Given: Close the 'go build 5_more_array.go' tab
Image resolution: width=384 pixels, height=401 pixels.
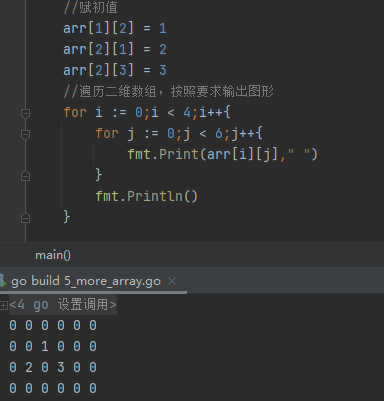Looking at the screenshot, I should [x=172, y=281].
